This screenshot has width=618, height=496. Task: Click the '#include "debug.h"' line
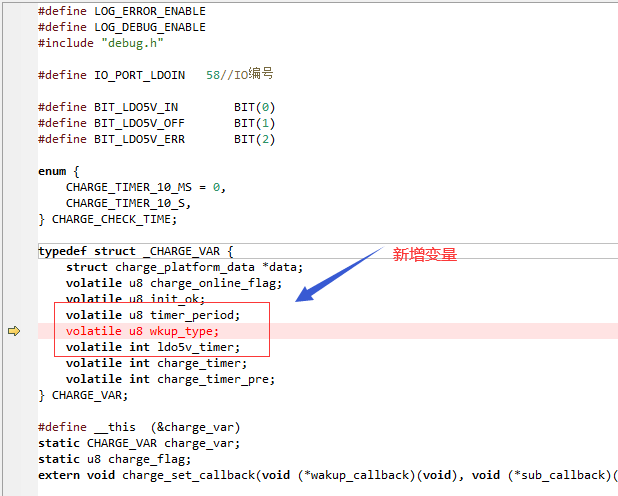(101, 43)
